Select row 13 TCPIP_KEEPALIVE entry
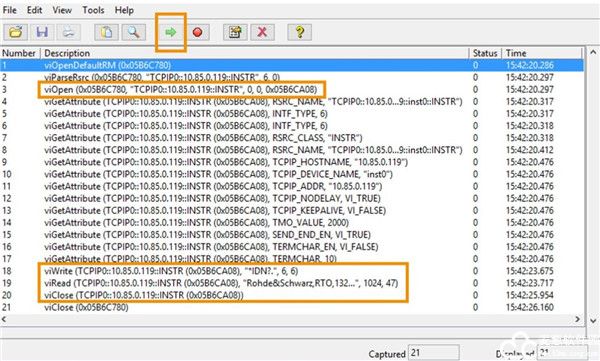 [292, 211]
